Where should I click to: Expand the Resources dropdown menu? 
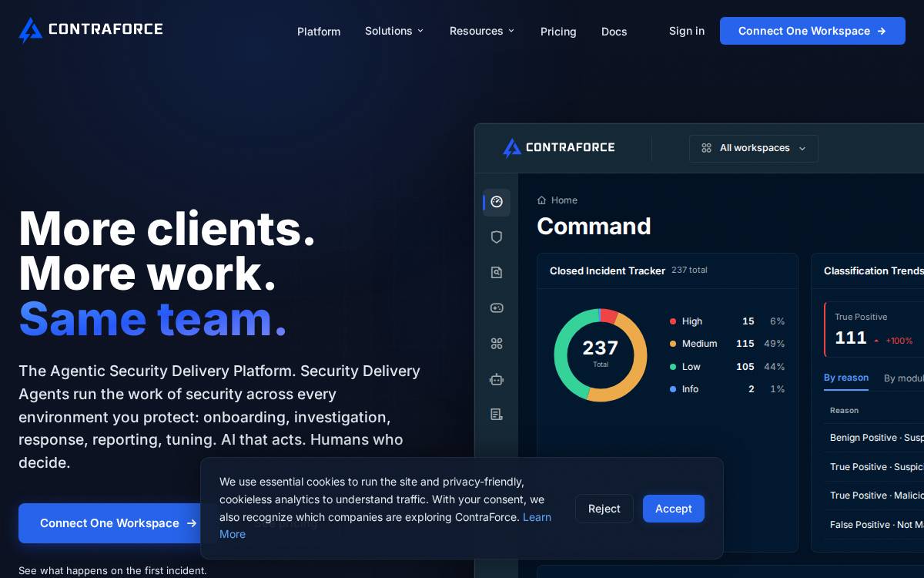[482, 31]
